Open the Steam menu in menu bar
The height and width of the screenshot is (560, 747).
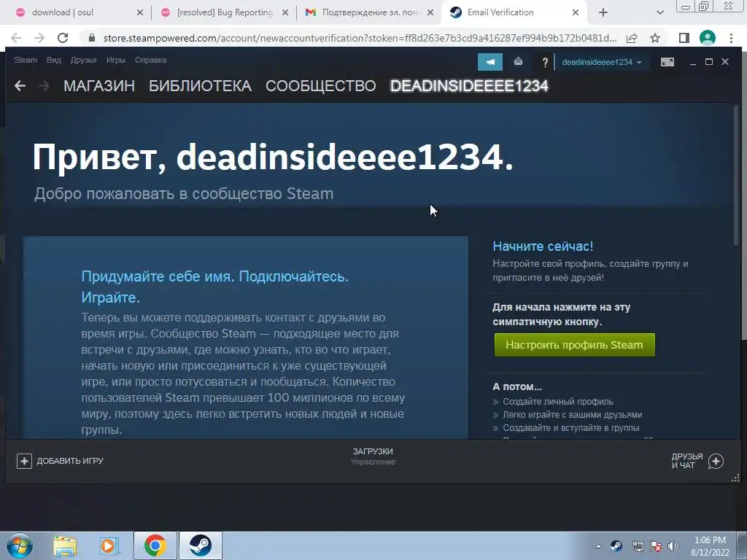click(x=26, y=60)
